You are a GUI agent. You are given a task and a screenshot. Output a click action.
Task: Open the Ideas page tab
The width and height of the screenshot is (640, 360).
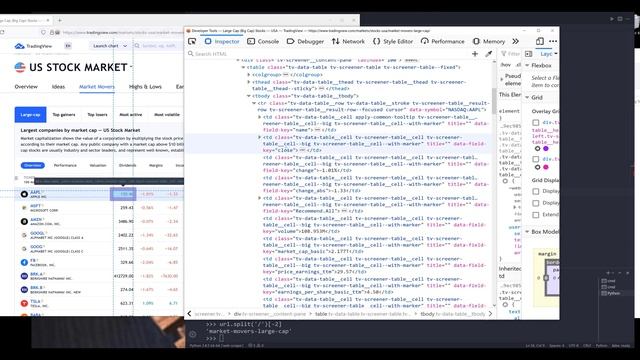pos(58,87)
